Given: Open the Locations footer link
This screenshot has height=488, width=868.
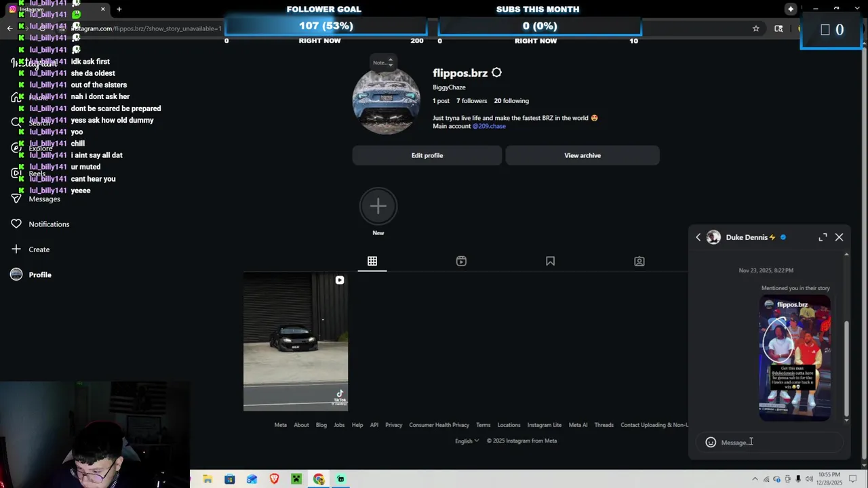Looking at the screenshot, I should pyautogui.click(x=509, y=425).
